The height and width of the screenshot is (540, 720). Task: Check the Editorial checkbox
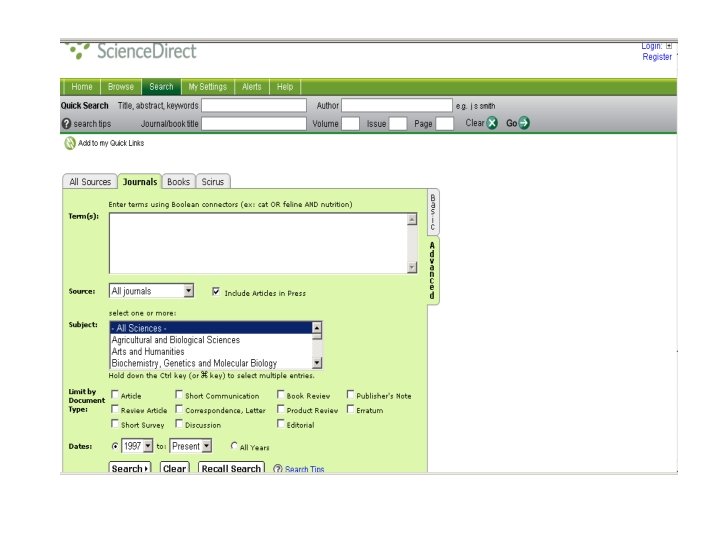(x=281, y=424)
